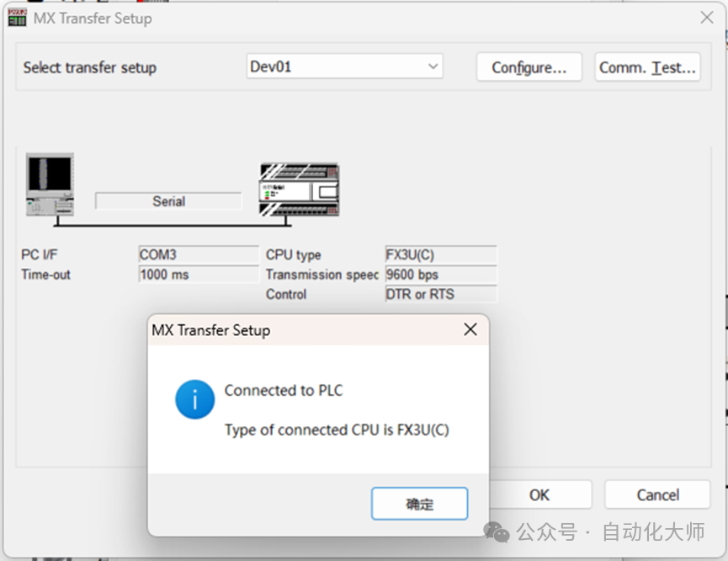Click the Serial connection label box

168,201
